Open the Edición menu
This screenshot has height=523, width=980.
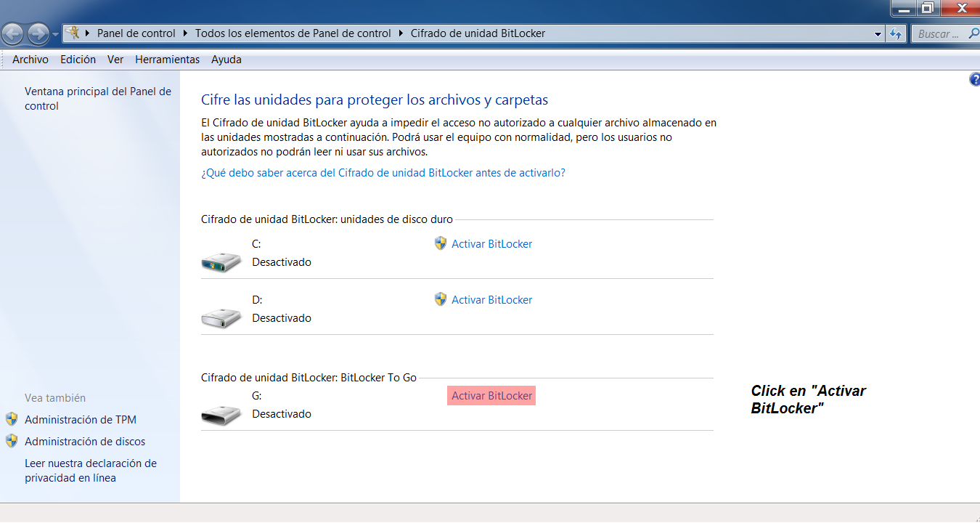tap(78, 60)
